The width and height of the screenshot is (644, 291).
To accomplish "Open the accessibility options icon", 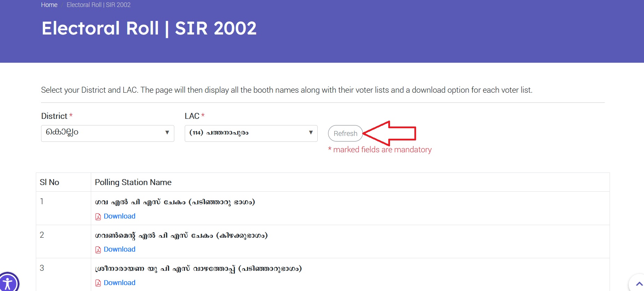I will tap(8, 283).
